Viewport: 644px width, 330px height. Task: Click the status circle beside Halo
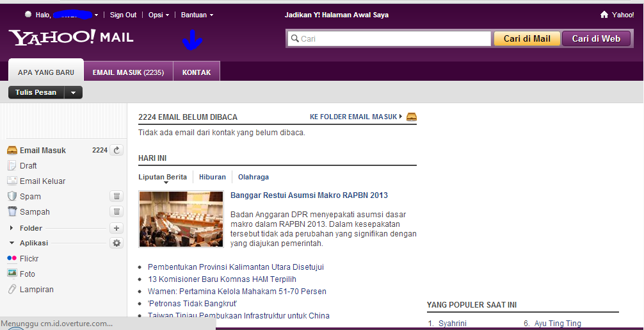click(x=28, y=14)
